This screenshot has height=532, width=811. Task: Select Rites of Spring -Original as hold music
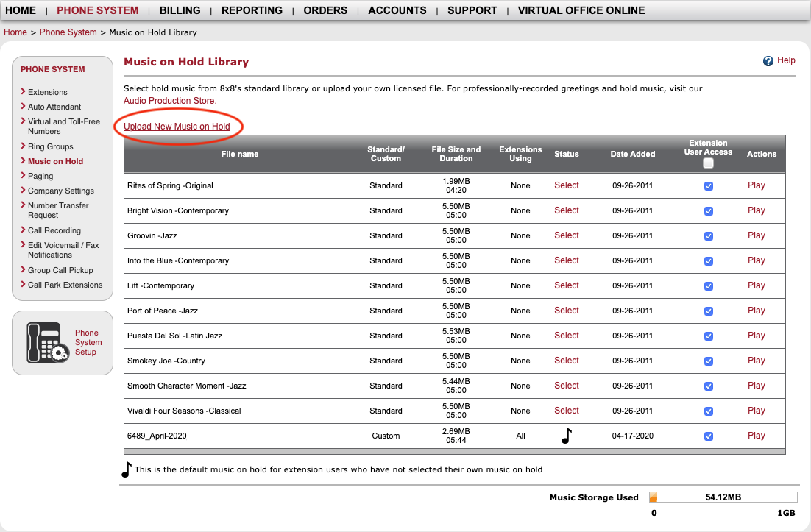567,185
